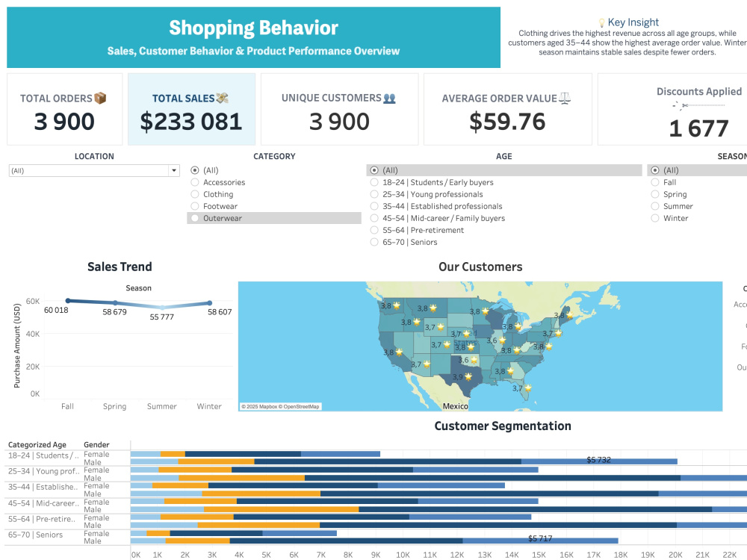Viewport: 747px width, 560px height.
Task: Click the Customer Segmentation chart title
Action: pos(503,426)
